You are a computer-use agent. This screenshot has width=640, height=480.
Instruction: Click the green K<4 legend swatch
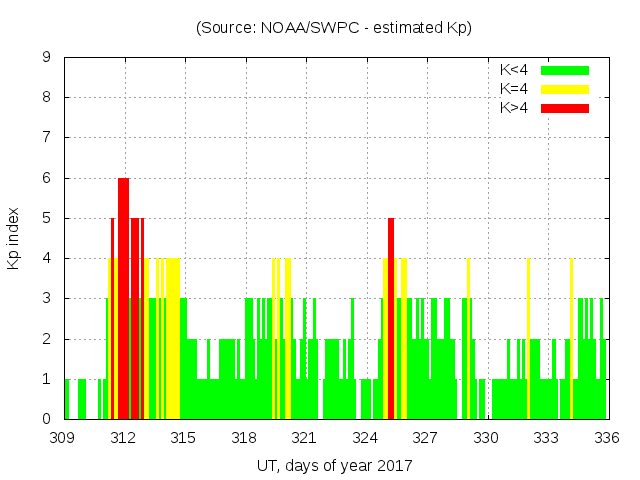[x=565, y=70]
